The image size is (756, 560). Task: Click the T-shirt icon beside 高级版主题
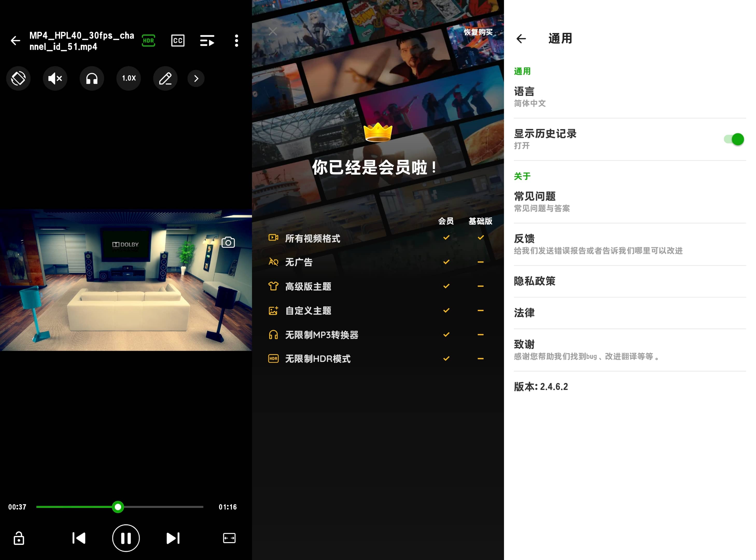pyautogui.click(x=273, y=286)
